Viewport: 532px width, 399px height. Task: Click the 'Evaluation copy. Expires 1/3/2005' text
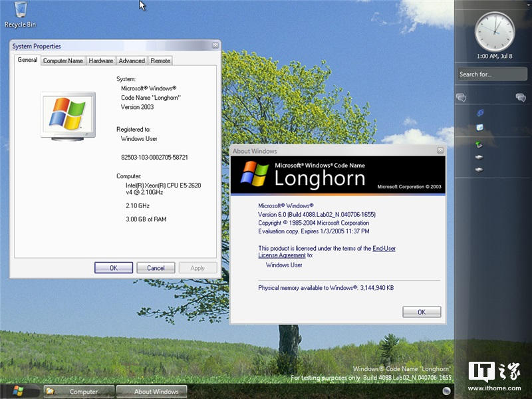click(313, 231)
